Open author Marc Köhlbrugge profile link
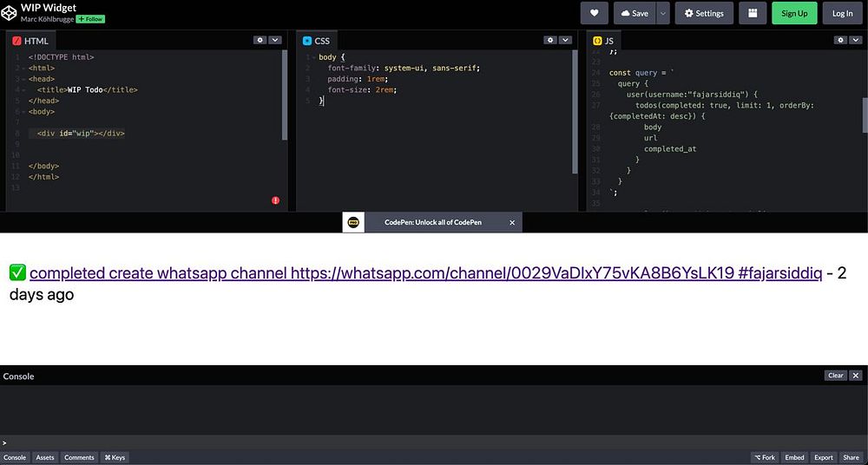This screenshot has width=868, height=465. (47, 19)
